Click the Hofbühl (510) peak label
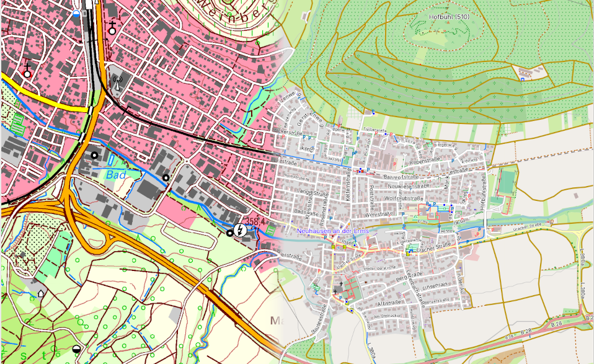The image size is (594, 364). pos(449,17)
